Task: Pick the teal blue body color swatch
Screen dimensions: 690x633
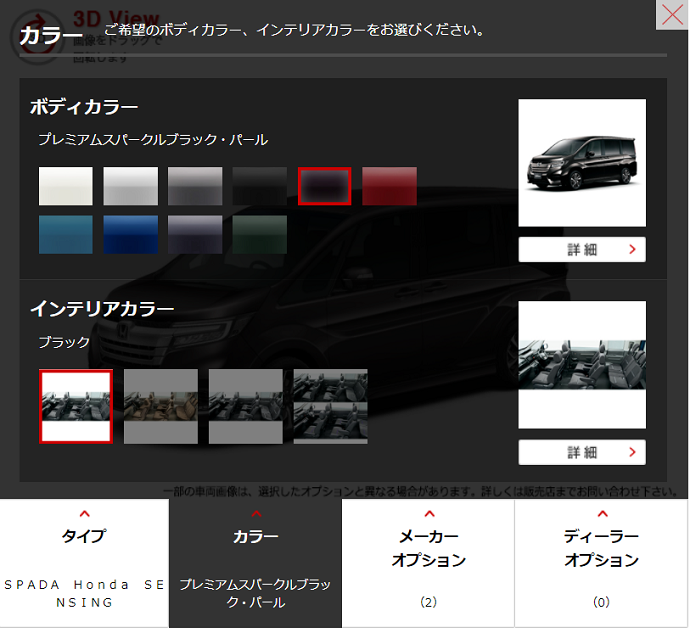Action: coord(66,235)
